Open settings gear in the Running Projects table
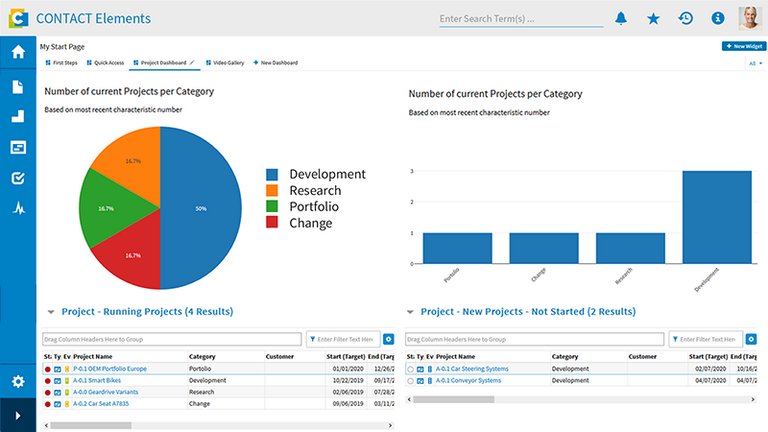 pos(389,340)
